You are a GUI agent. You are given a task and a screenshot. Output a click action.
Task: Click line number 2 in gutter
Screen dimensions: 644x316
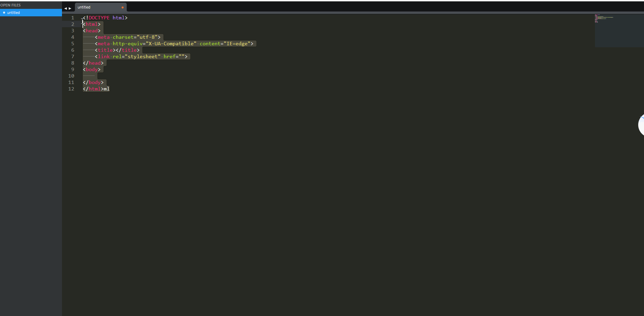[73, 24]
